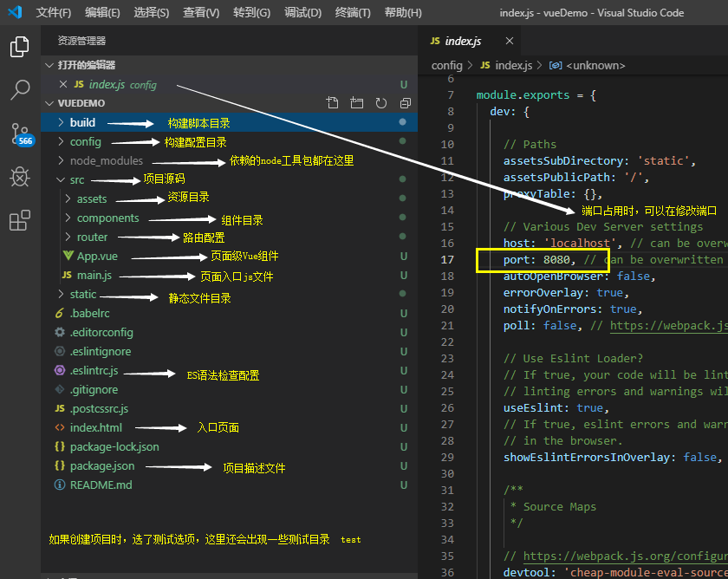
Task: Expand the components folder
Action: coord(68,218)
